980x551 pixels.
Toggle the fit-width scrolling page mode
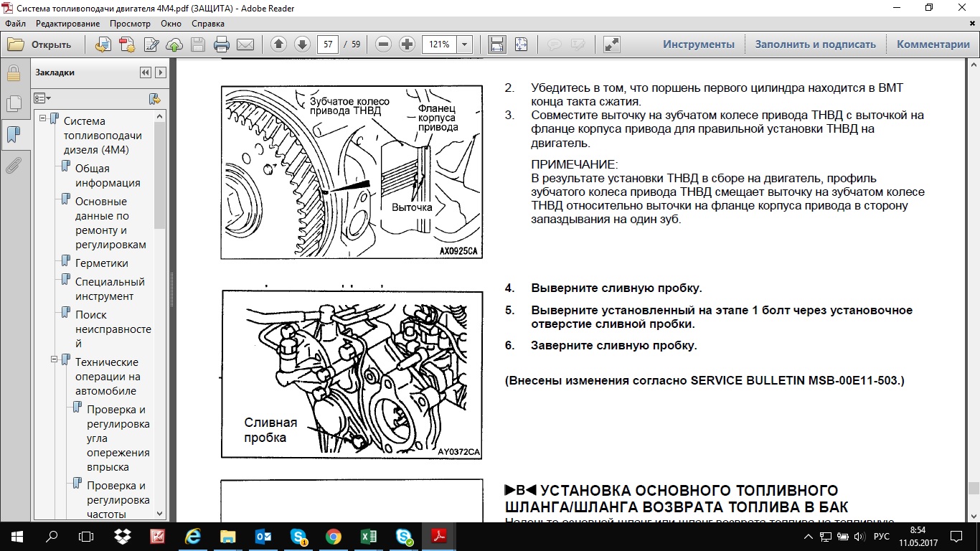(496, 44)
